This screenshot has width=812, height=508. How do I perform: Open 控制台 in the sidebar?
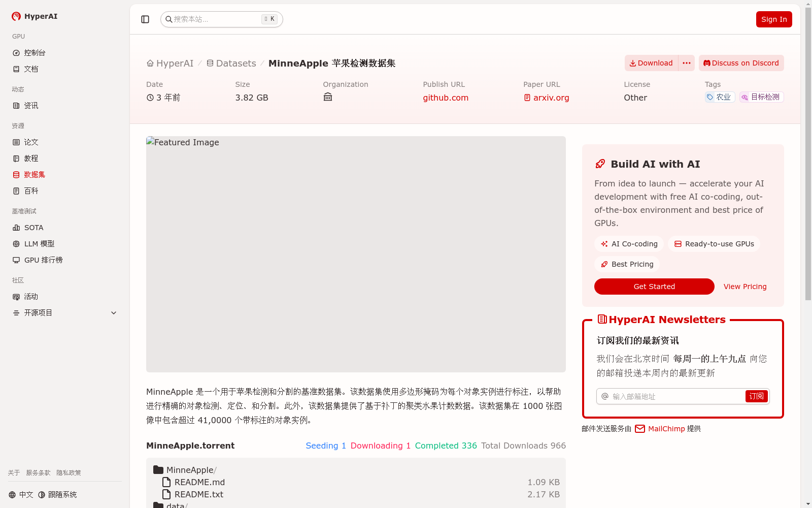point(64,53)
